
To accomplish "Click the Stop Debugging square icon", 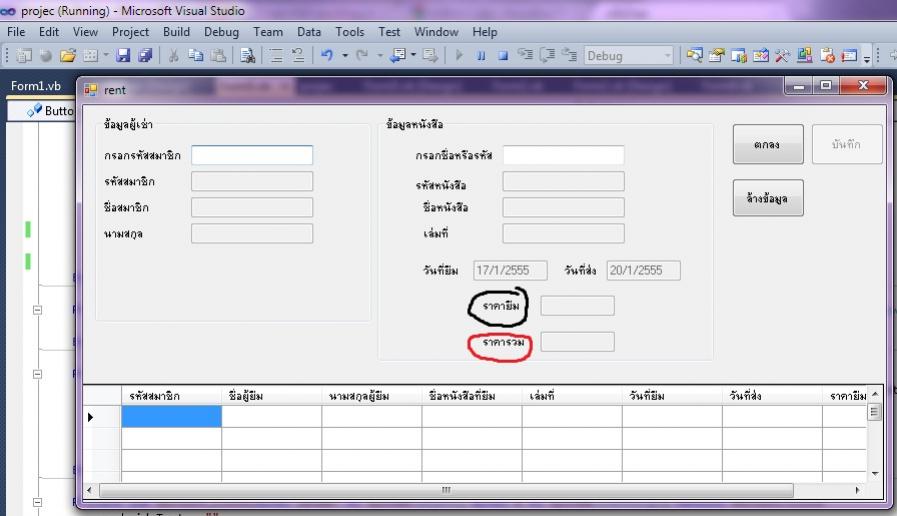I will [503, 55].
